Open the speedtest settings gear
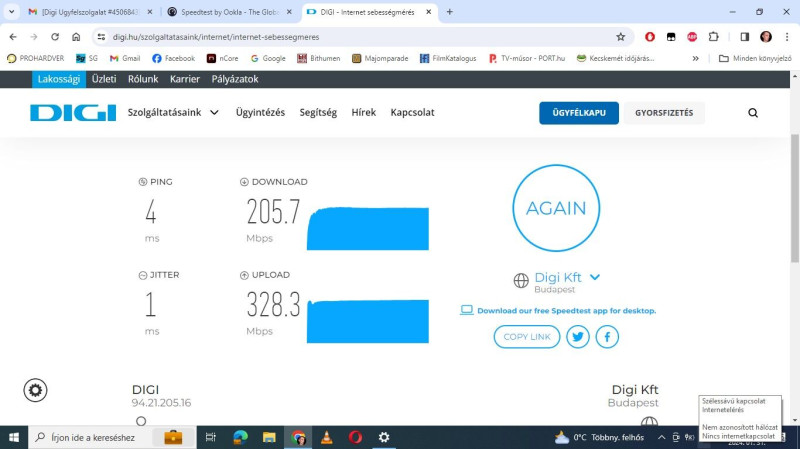The height and width of the screenshot is (449, 800). pyautogui.click(x=35, y=390)
